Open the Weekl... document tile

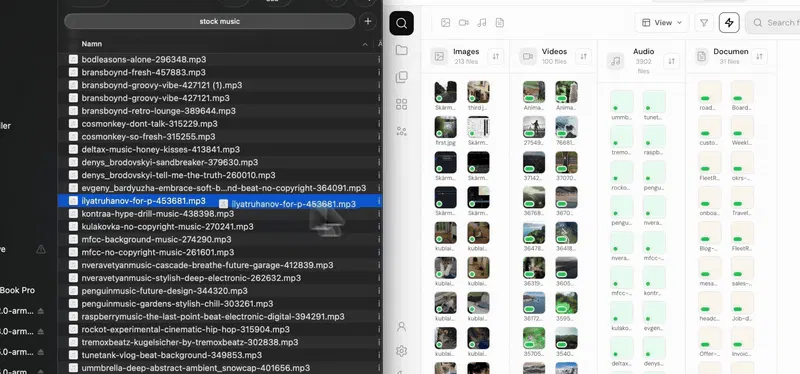(742, 127)
